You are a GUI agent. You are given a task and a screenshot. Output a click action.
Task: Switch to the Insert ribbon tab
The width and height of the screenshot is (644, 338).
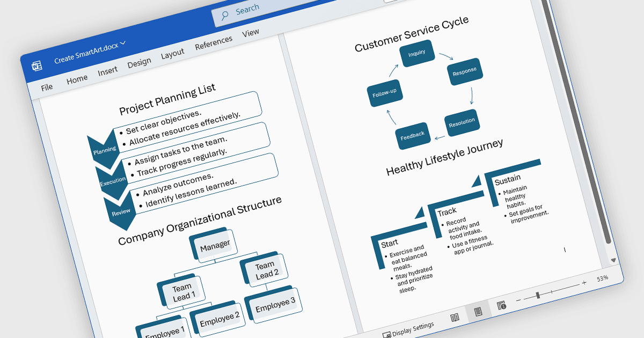[107, 71]
